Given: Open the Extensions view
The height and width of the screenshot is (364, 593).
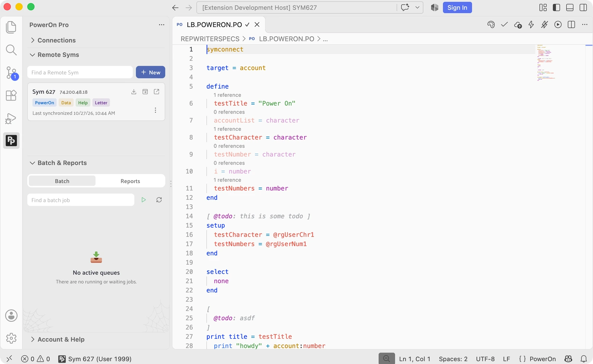Looking at the screenshot, I should (x=11, y=96).
